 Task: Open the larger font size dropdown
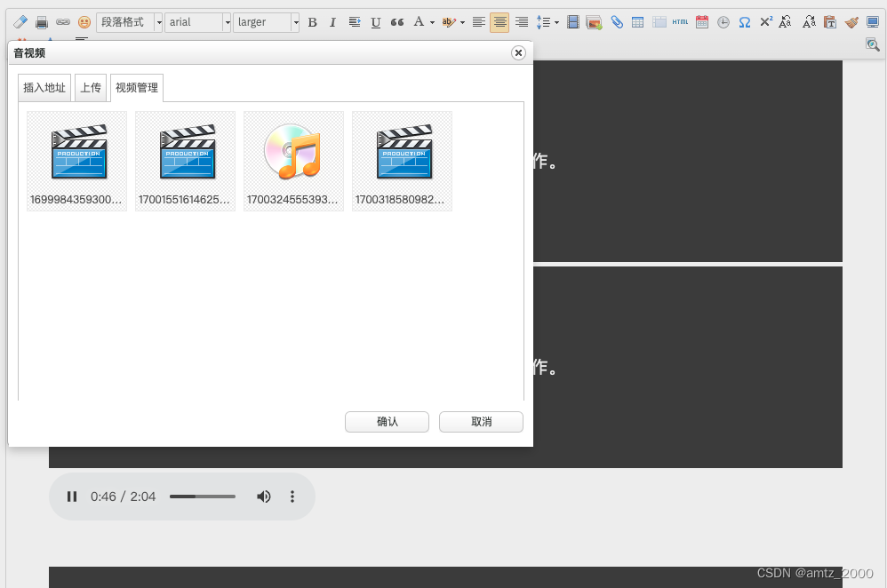point(267,22)
